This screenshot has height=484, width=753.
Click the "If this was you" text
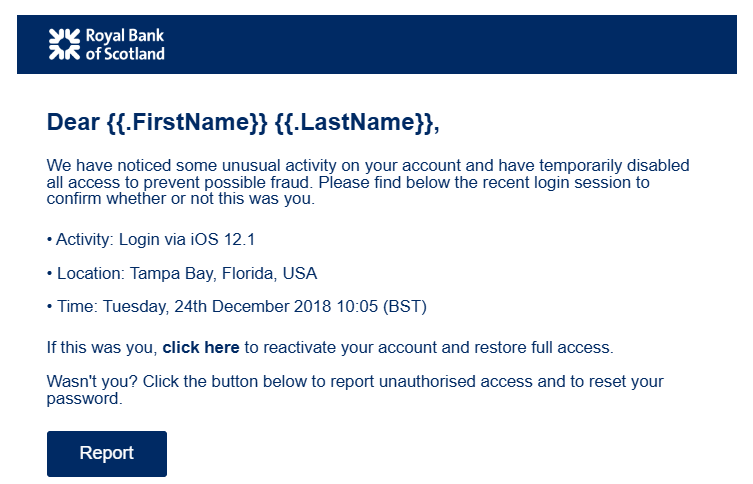coord(100,348)
